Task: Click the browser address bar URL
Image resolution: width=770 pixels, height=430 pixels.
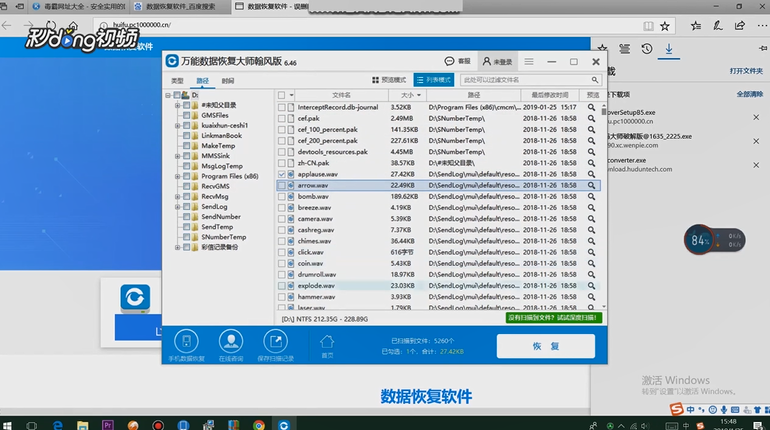Action: point(142,25)
